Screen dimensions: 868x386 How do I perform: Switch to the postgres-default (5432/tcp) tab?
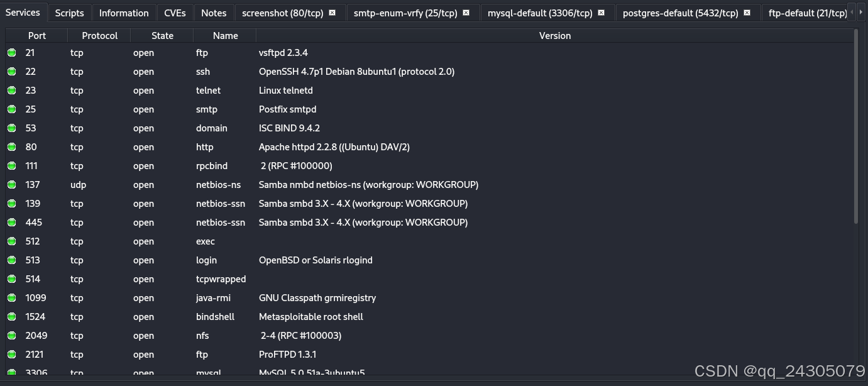click(x=681, y=12)
